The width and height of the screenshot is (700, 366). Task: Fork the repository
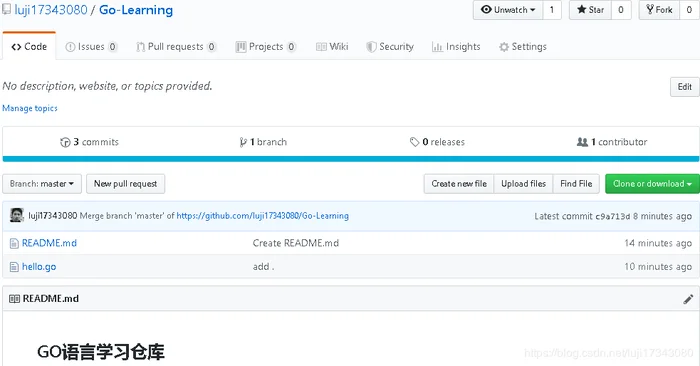click(x=659, y=10)
